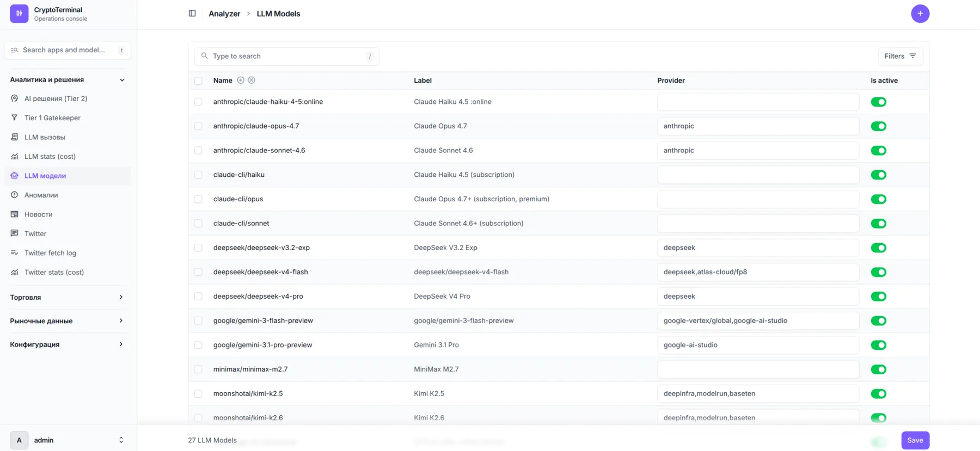Click the Twitter message icon
980x451 pixels.
point(15,233)
